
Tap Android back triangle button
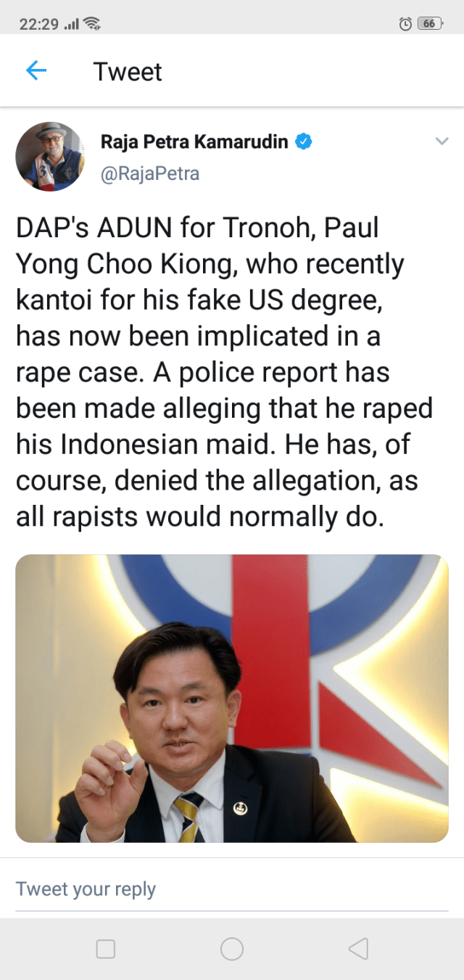[x=358, y=949]
